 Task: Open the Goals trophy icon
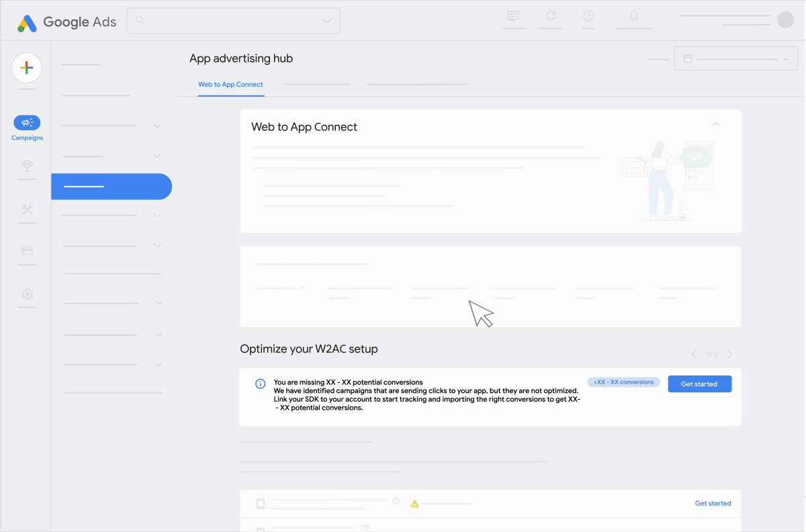pyautogui.click(x=27, y=166)
